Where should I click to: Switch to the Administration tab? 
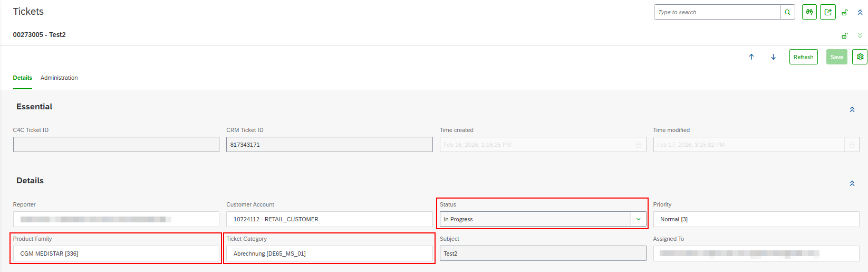point(59,78)
